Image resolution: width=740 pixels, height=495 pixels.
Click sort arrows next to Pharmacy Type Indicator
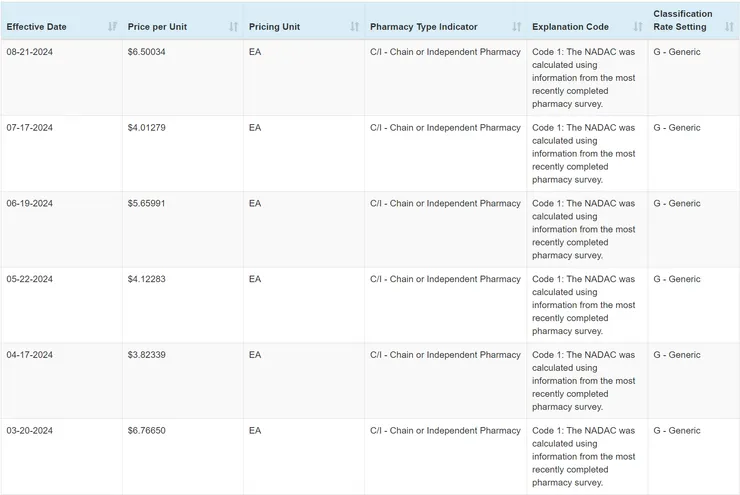(516, 27)
